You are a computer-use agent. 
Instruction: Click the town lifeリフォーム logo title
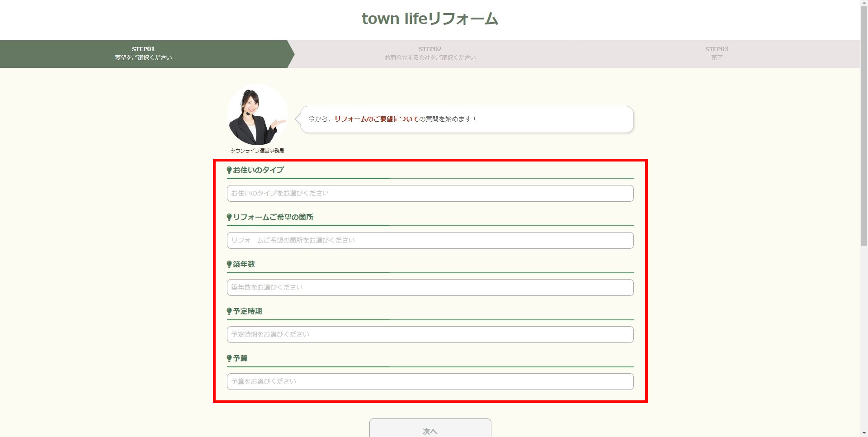coord(430,19)
